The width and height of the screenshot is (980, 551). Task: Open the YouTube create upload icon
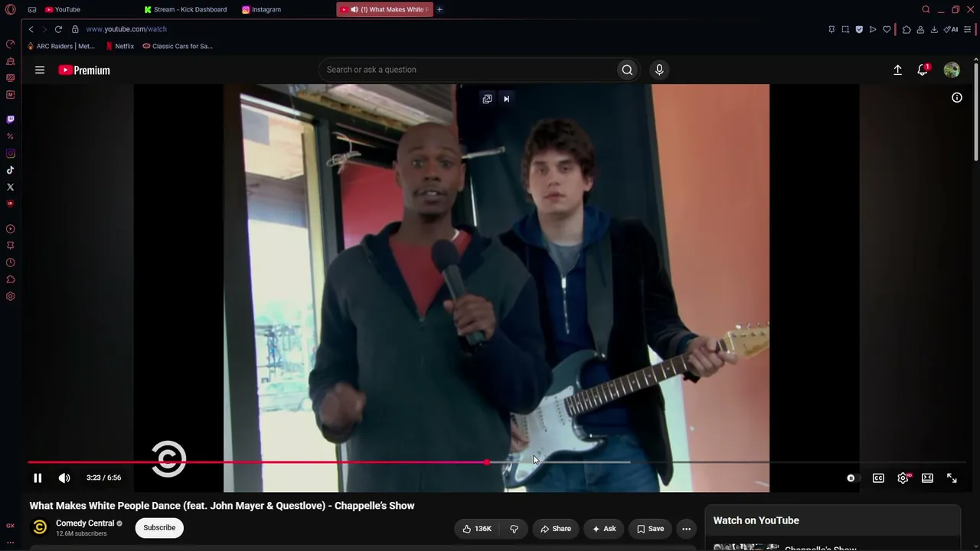[898, 70]
